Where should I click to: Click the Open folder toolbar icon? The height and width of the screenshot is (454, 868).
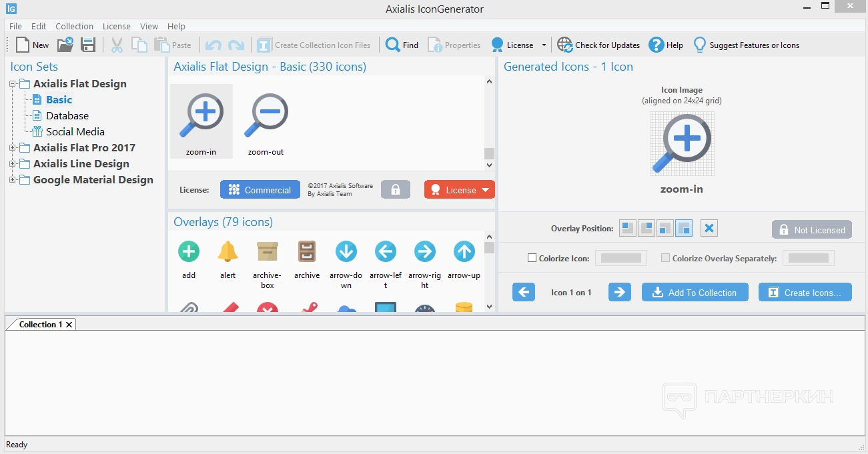coord(65,45)
